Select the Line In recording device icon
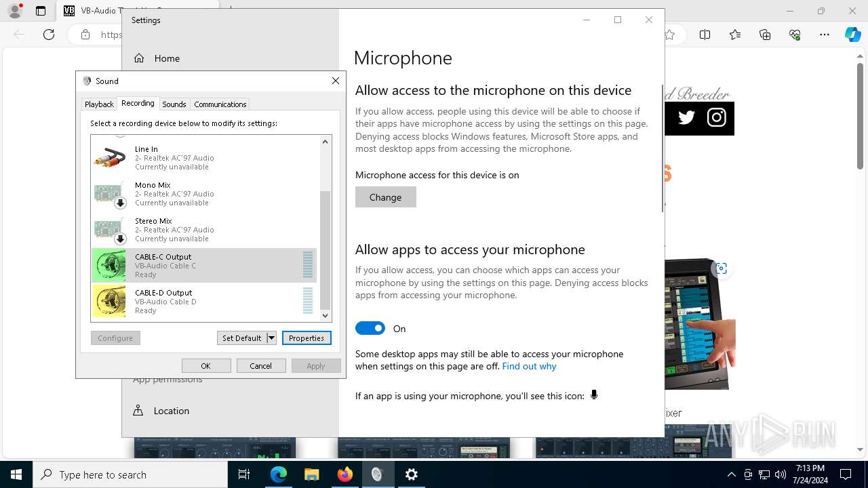This screenshot has width=868, height=488. 109,158
